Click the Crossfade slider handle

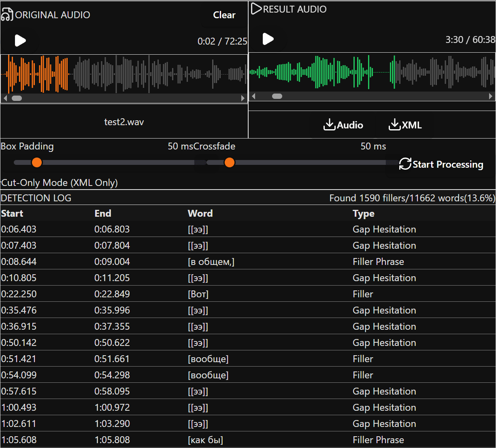[x=230, y=162]
